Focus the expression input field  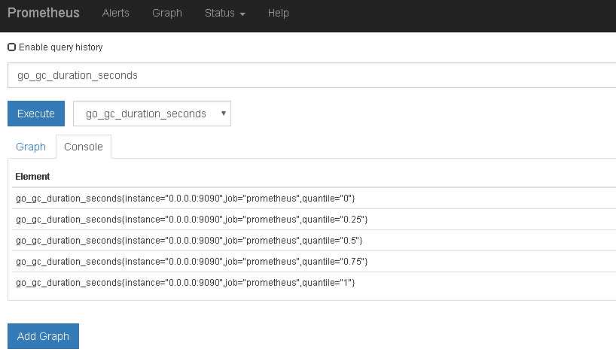(x=312, y=75)
